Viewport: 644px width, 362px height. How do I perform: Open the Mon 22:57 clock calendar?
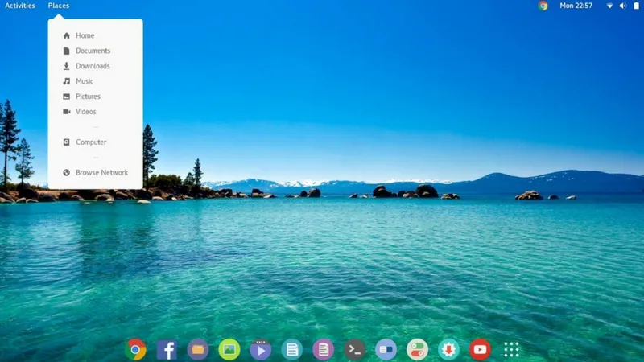coord(576,6)
